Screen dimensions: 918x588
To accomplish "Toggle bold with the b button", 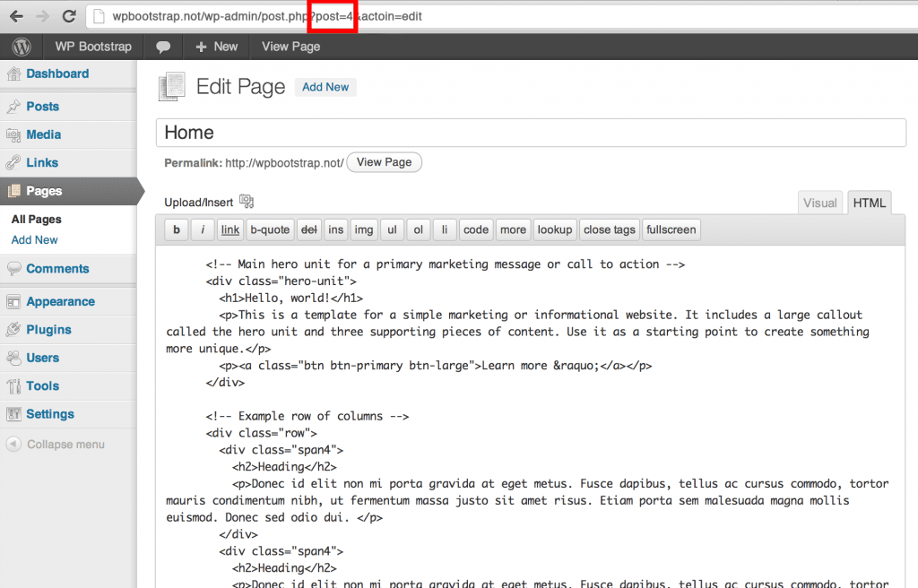I will point(176,230).
